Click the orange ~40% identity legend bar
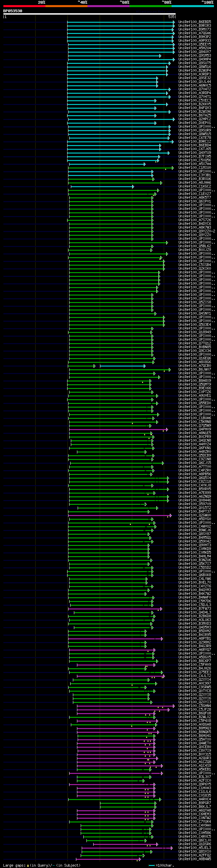The image size is (217, 868). coord(66,6)
